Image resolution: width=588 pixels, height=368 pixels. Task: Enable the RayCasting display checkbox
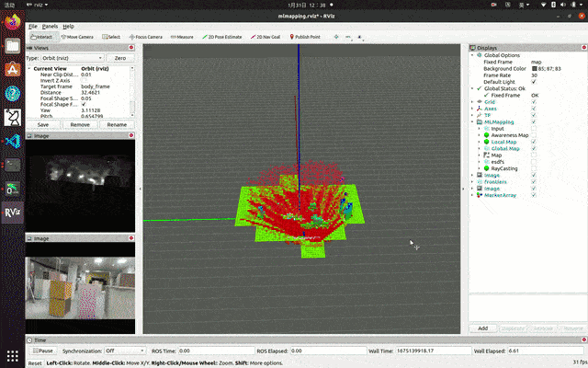coord(534,168)
